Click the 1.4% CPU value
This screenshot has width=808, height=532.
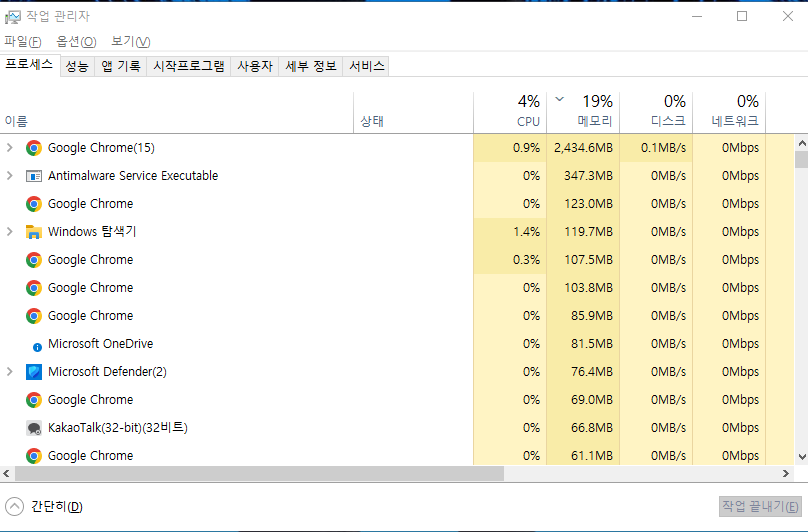click(x=527, y=232)
